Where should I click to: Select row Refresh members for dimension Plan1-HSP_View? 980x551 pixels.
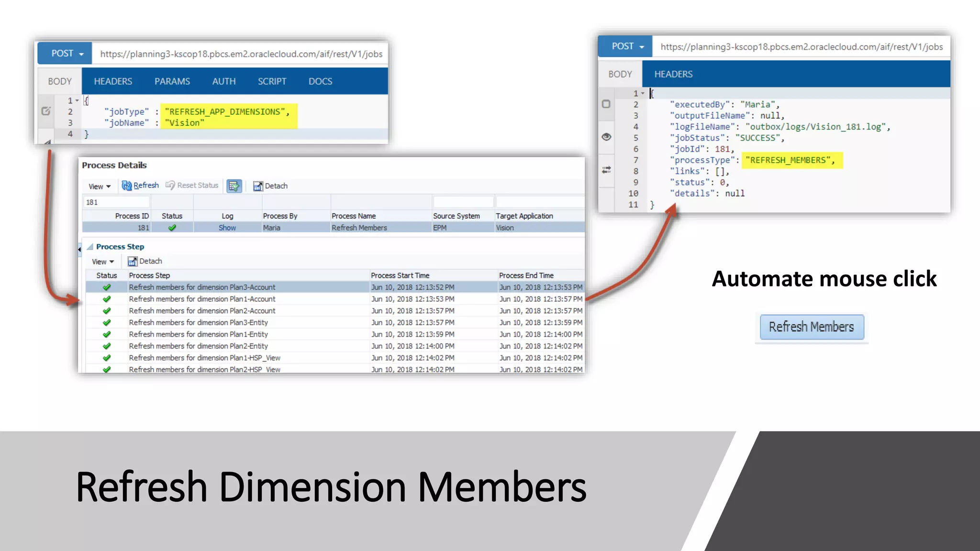click(x=335, y=358)
